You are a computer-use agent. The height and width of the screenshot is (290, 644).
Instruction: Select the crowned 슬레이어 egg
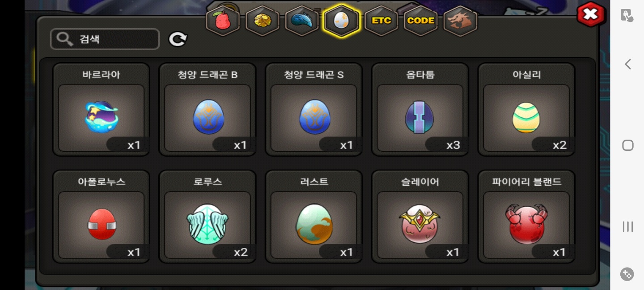420,217
